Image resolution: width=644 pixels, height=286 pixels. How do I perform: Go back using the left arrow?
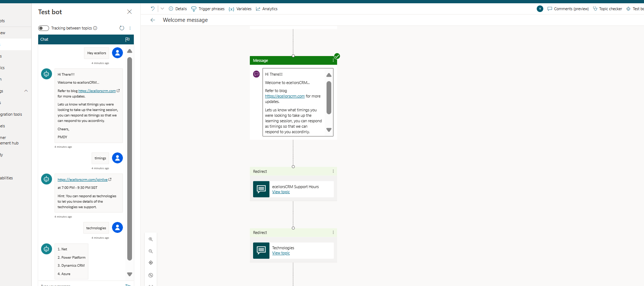click(x=153, y=20)
